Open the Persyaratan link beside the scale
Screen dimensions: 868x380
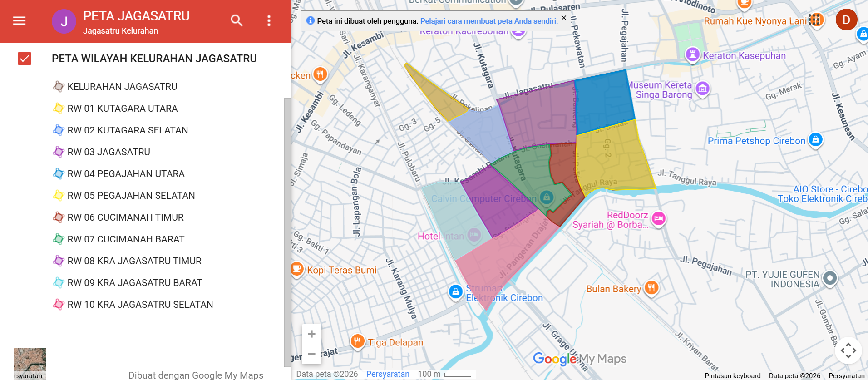tap(388, 374)
